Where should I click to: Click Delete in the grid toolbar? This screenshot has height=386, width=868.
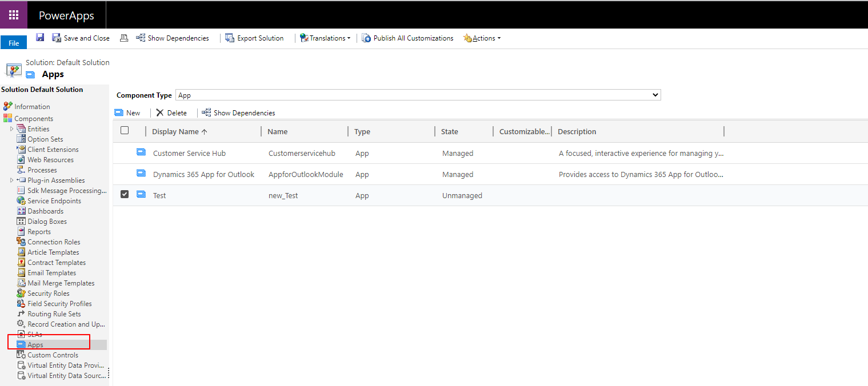(x=171, y=112)
